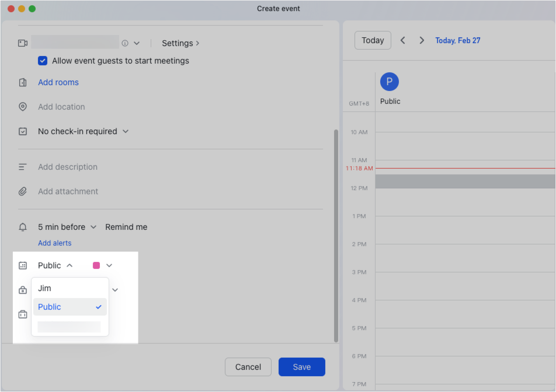Click the rooms icon beside Add rooms
556x392 pixels.
coord(23,82)
